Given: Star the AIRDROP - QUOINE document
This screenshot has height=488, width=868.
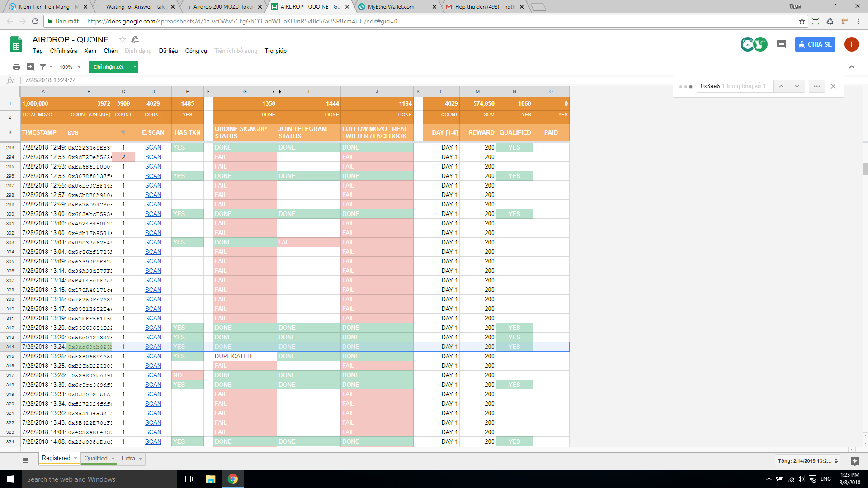Looking at the screenshot, I should [122, 40].
